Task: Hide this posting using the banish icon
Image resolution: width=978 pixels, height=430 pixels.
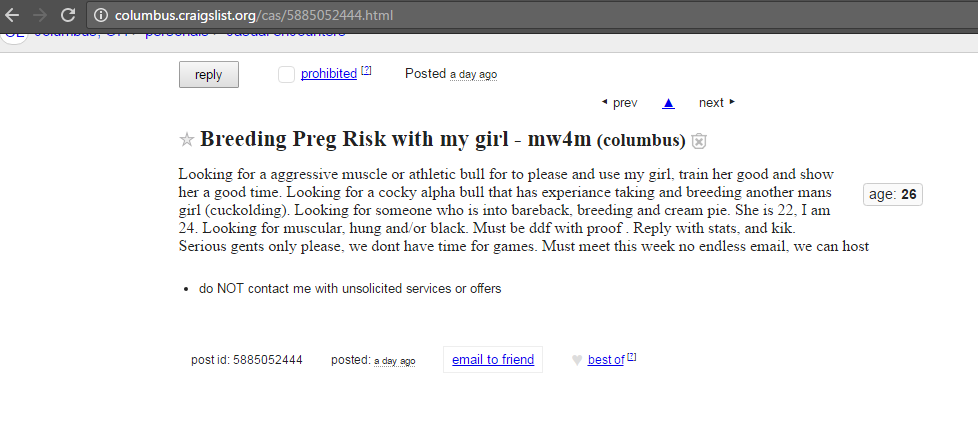Action: click(x=699, y=141)
